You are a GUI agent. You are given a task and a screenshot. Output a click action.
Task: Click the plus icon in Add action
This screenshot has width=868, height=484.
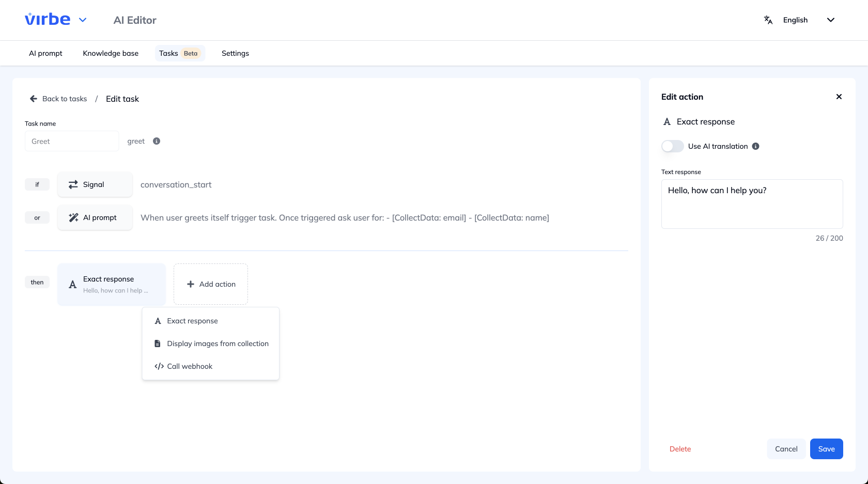tap(191, 284)
